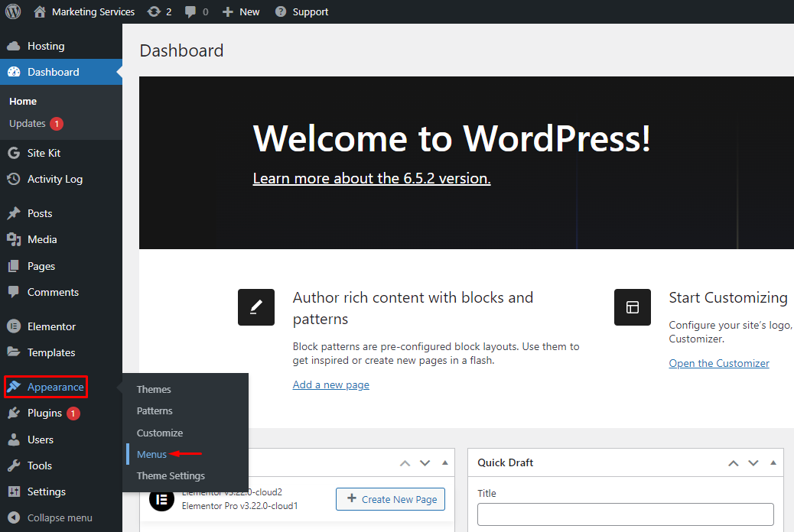Click the Plugins plug icon

click(14, 413)
